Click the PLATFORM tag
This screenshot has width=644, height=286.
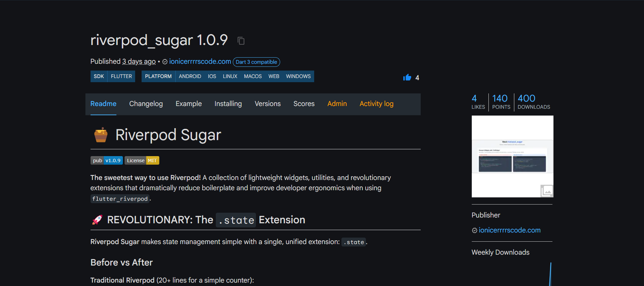point(158,76)
